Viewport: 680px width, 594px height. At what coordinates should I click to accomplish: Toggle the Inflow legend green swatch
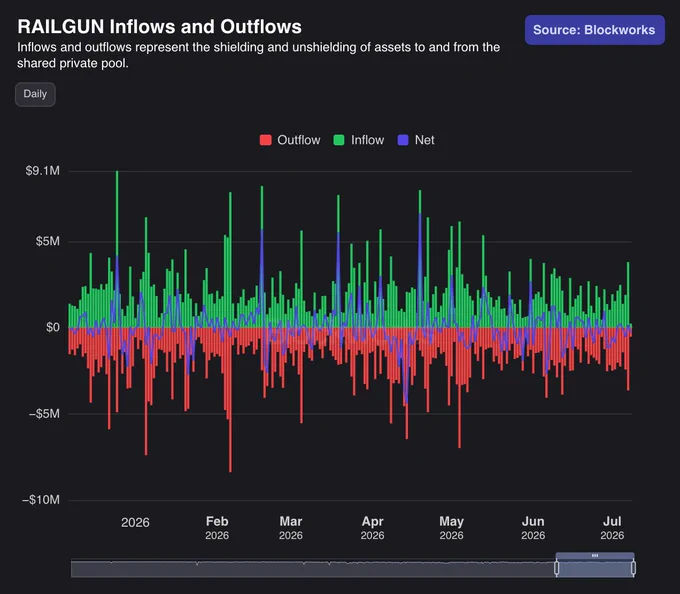[339, 140]
